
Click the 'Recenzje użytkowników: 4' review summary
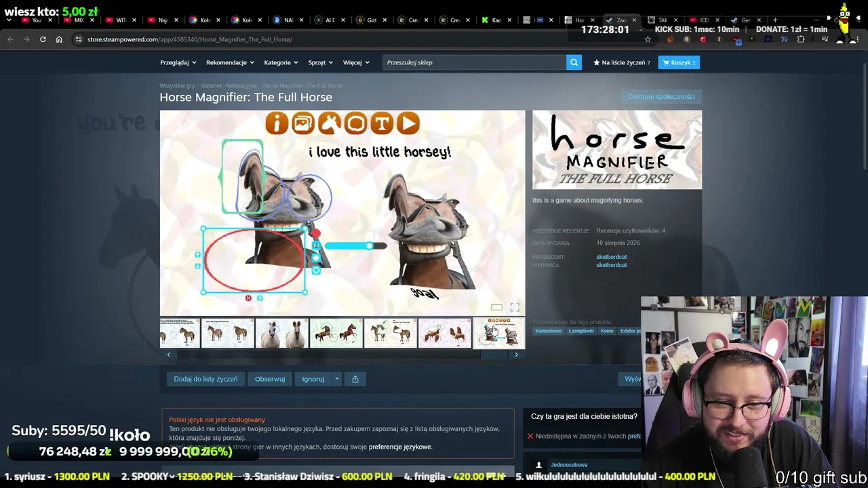[631, 231]
